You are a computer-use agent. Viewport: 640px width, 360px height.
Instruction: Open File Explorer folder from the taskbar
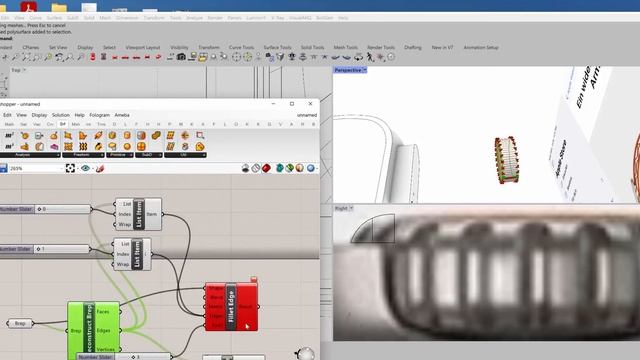click(x=59, y=7)
